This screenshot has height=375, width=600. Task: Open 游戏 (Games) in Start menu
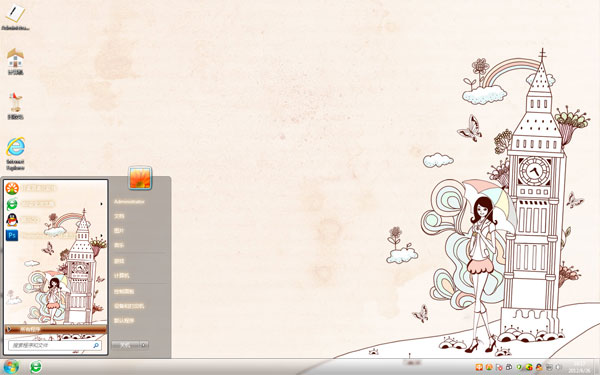[119, 261]
